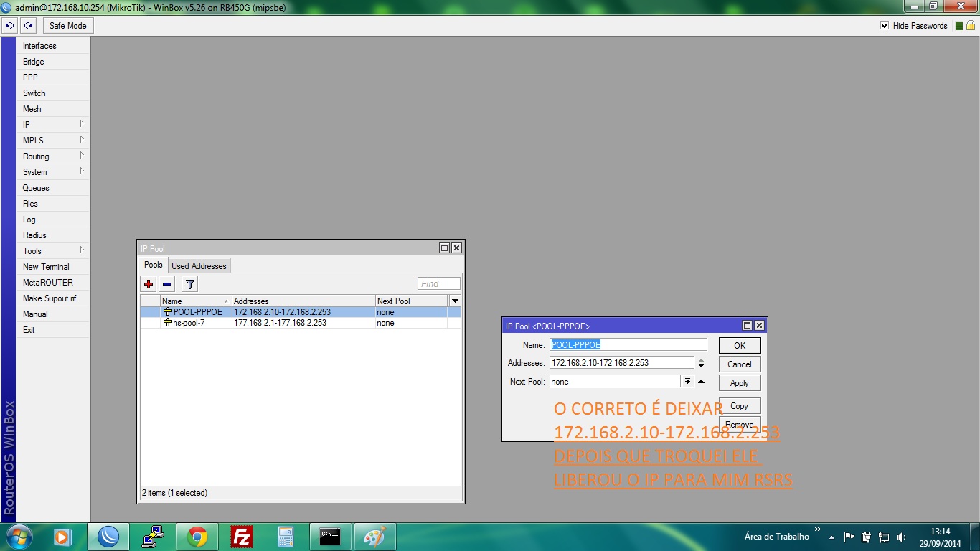The height and width of the screenshot is (551, 980).
Task: Select Make Supout.rif in the sidebar
Action: [x=54, y=298]
